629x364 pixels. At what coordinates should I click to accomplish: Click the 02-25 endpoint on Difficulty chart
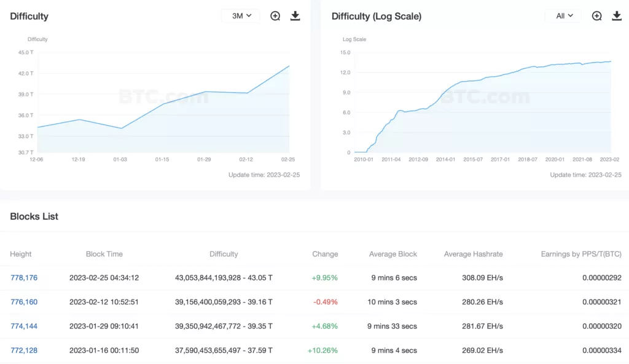click(x=289, y=66)
